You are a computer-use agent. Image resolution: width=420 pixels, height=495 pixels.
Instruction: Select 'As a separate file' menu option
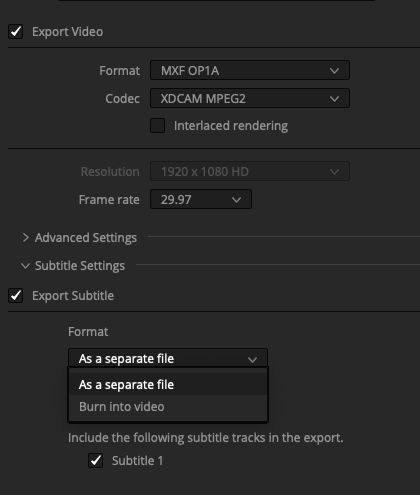pos(168,384)
